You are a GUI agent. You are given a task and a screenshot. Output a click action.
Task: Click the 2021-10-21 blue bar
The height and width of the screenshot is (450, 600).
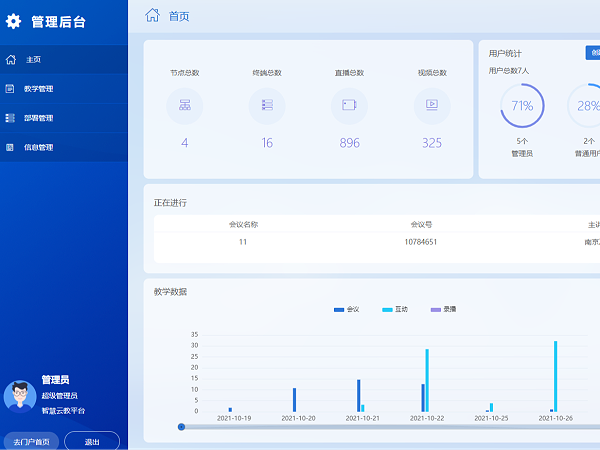click(359, 396)
